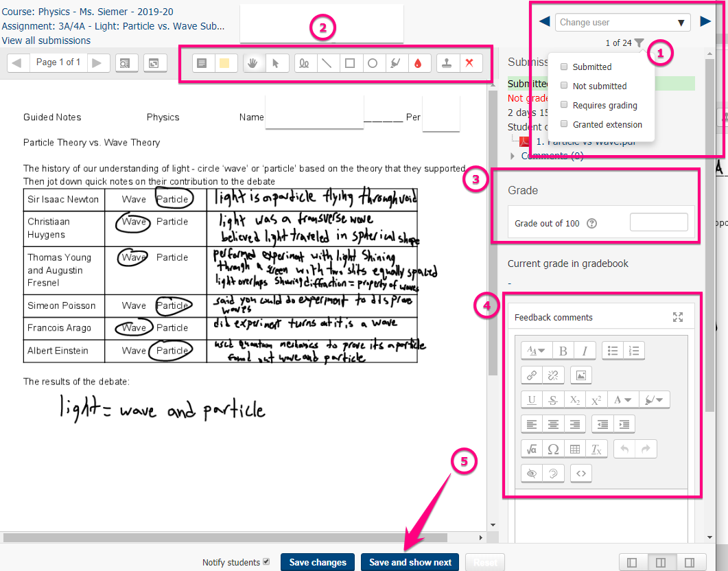The height and width of the screenshot is (571, 728).
Task: Activate the hand drag tool
Action: [253, 63]
